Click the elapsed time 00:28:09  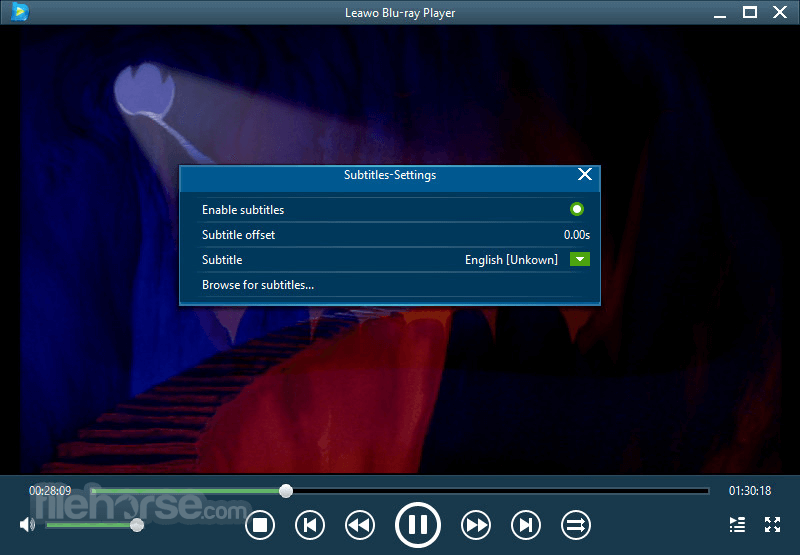[50, 491]
